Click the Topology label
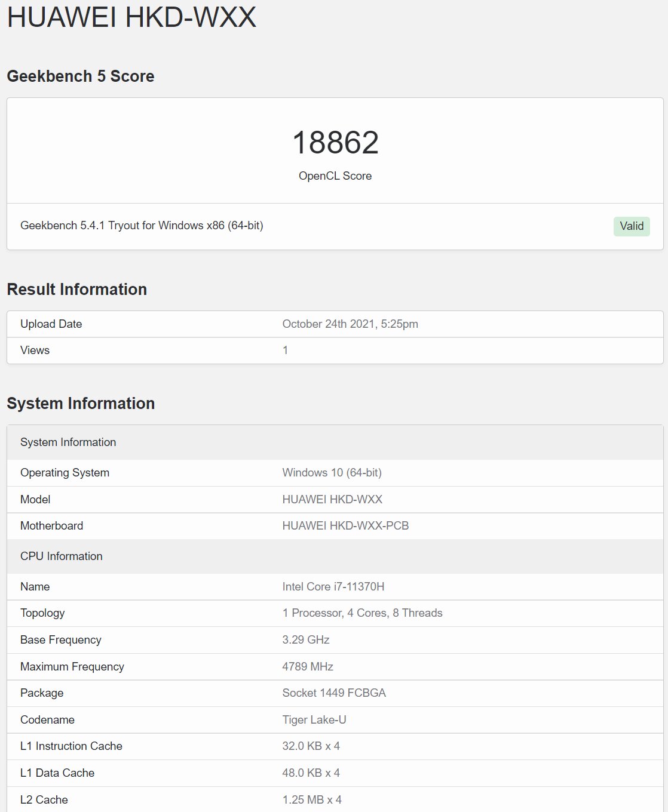 (42, 613)
